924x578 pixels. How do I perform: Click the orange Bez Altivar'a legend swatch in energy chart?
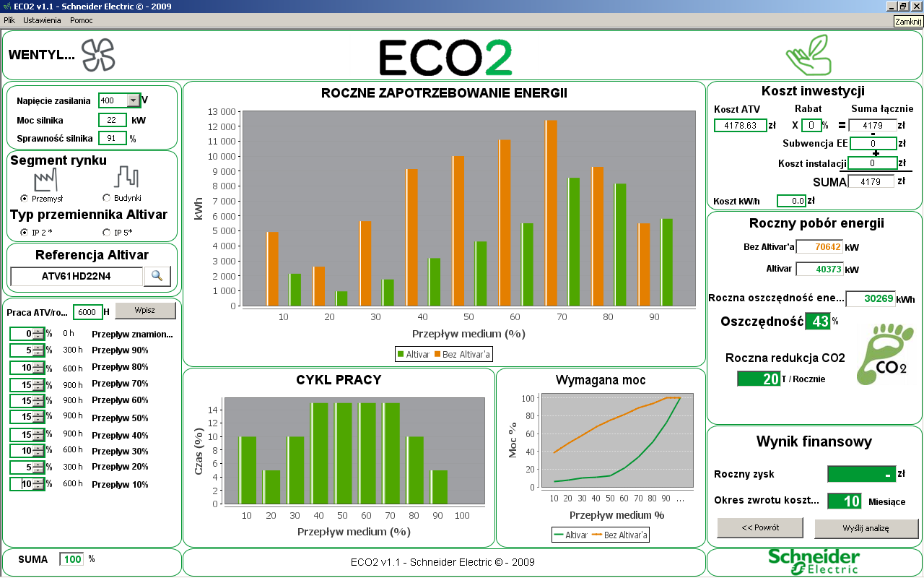coord(437,355)
